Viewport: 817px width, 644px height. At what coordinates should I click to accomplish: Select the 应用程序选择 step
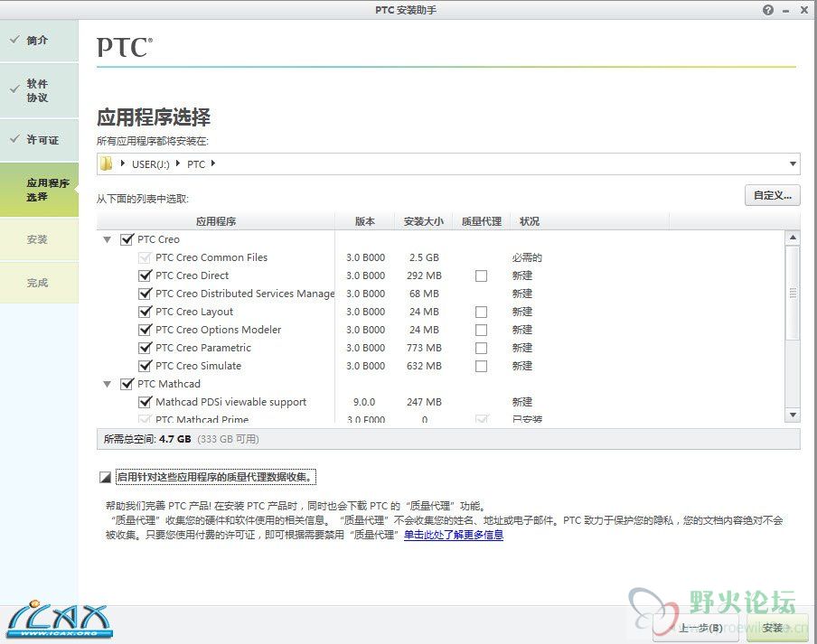tap(39, 190)
